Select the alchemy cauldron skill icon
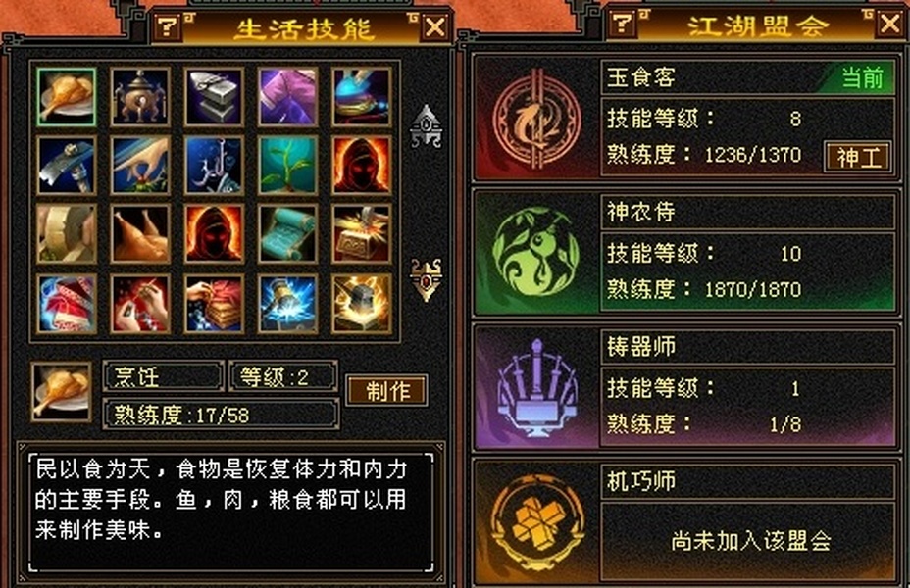This screenshot has height=588, width=910. (140, 97)
